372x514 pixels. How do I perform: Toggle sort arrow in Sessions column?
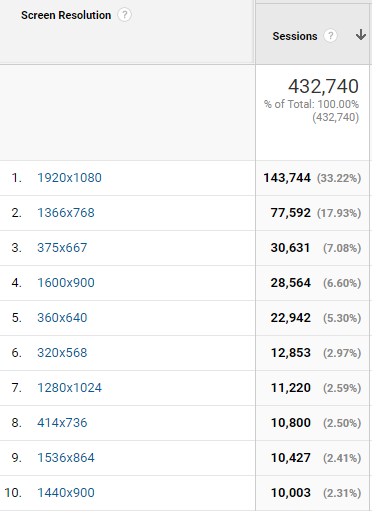click(361, 35)
